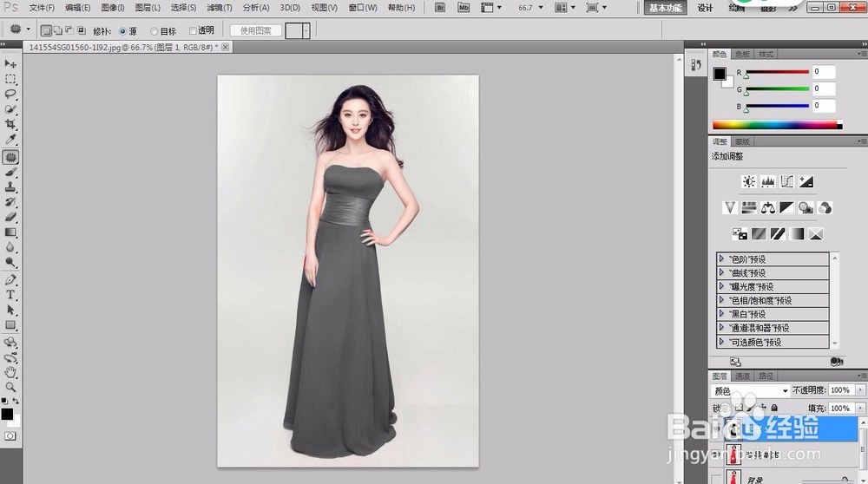
Task: Select the Crop tool
Action: click(x=10, y=124)
